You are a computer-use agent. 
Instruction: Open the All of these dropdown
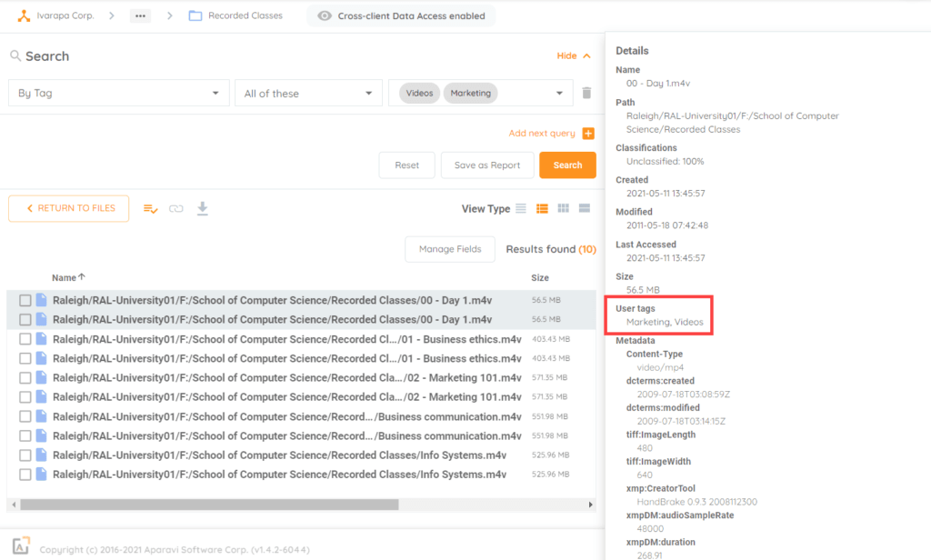click(x=308, y=94)
